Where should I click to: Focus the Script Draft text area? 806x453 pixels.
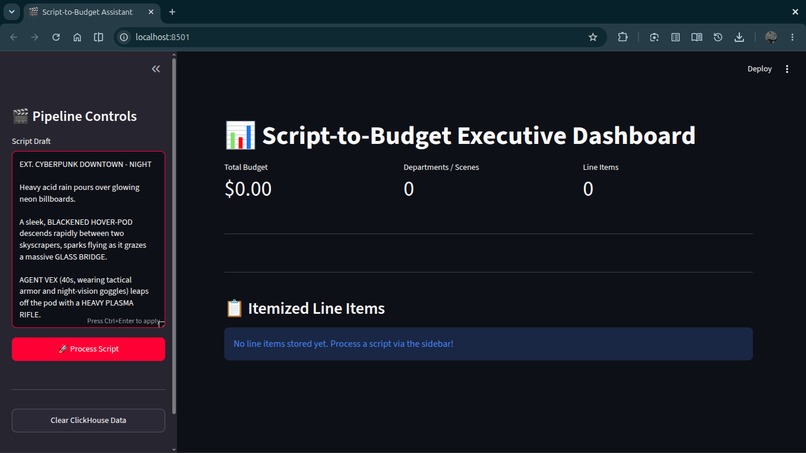pos(88,239)
